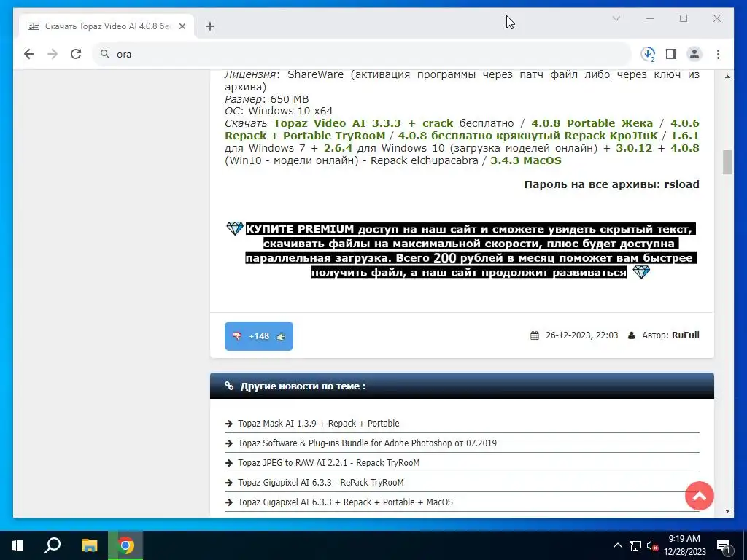Reload the current page

(x=76, y=54)
